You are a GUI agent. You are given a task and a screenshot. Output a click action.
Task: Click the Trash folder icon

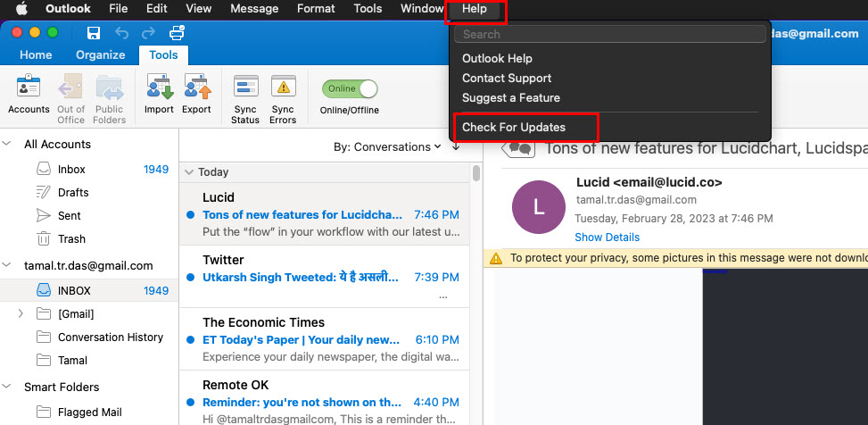pyautogui.click(x=43, y=238)
